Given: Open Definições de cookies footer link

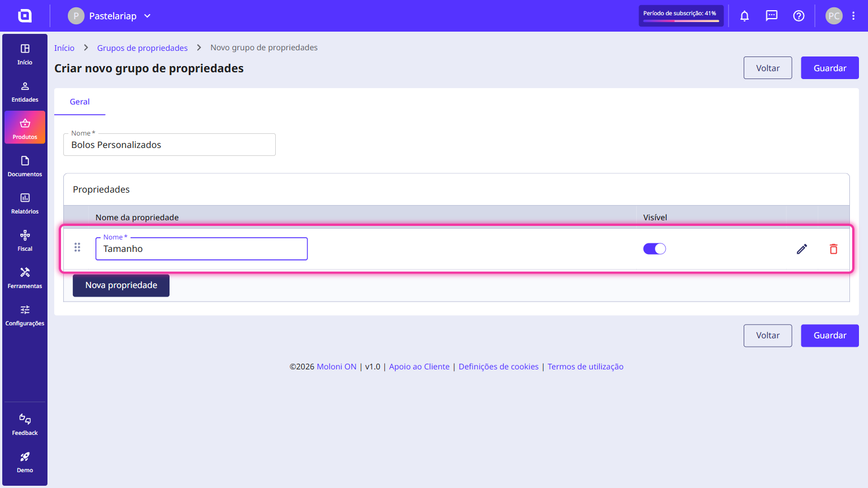Looking at the screenshot, I should pos(498,367).
